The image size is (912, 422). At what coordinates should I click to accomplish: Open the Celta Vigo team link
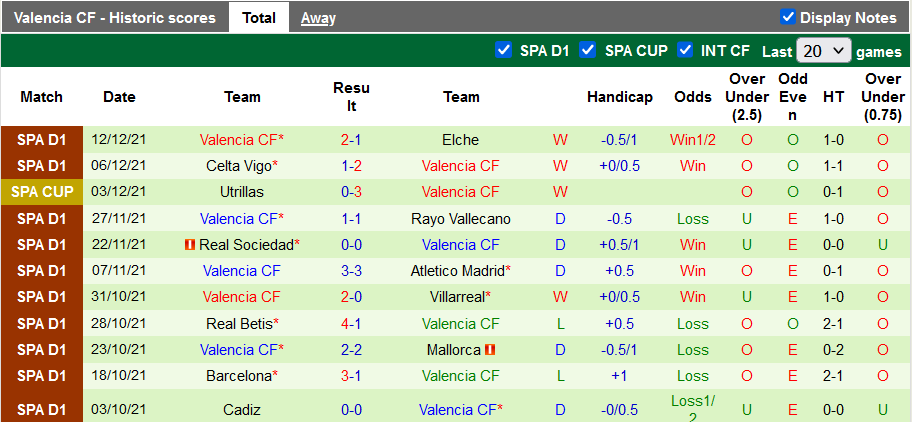(x=238, y=166)
